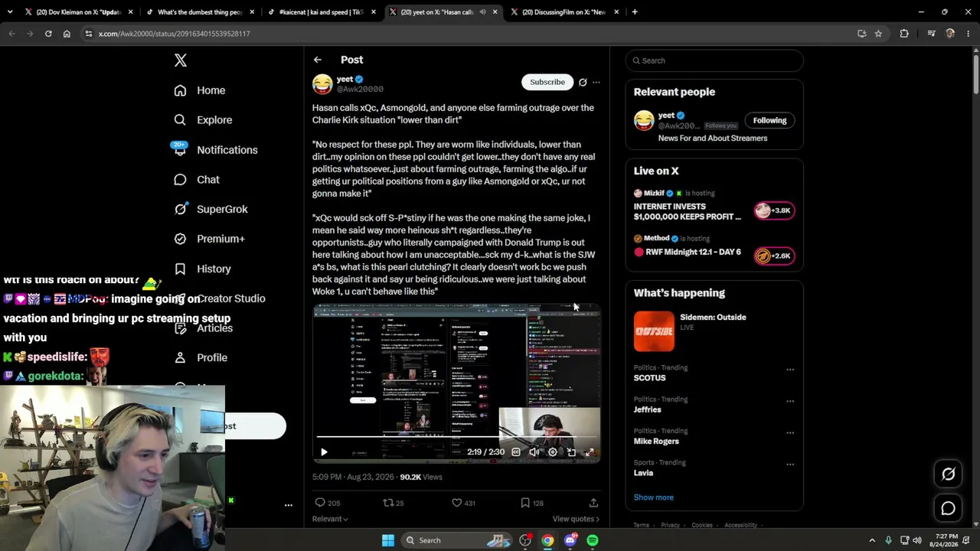Open more options for Mike Rogers trend
The width and height of the screenshot is (980, 551).
point(790,433)
